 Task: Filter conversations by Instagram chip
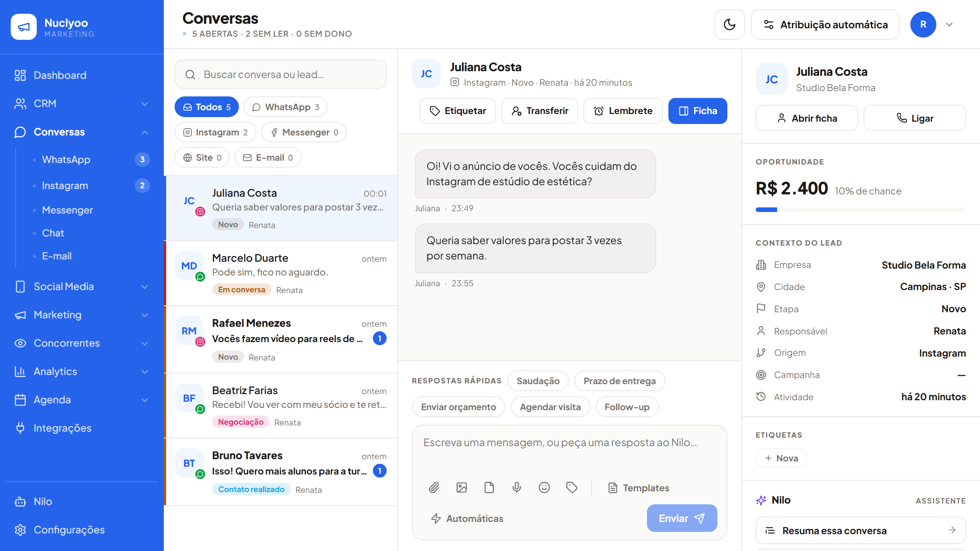(216, 132)
